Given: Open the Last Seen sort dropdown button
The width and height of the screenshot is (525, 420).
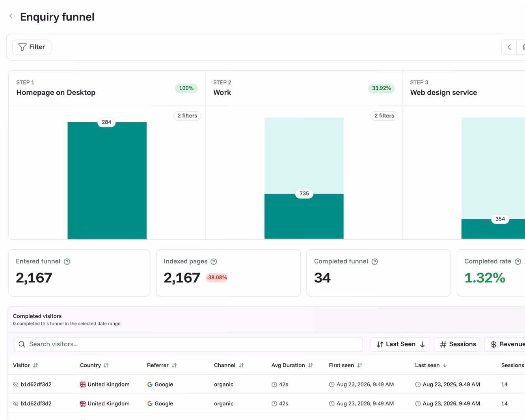Looking at the screenshot, I should click(400, 344).
